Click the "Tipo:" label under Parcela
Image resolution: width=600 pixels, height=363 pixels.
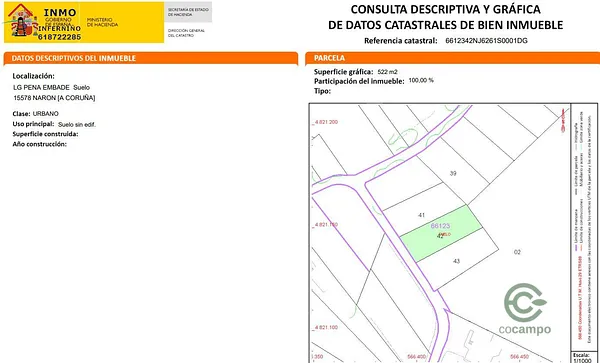(322, 91)
